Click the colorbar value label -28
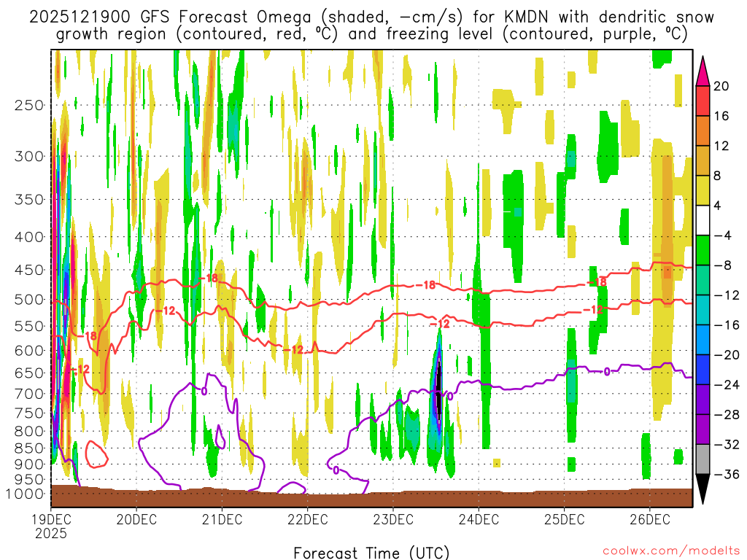The image size is (747, 560). point(726,414)
